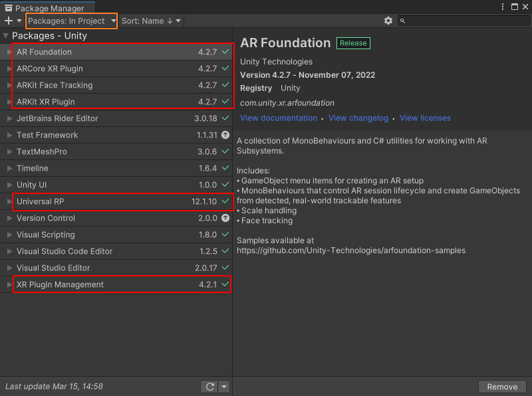Open the Packages: In Project dropdown

point(72,21)
